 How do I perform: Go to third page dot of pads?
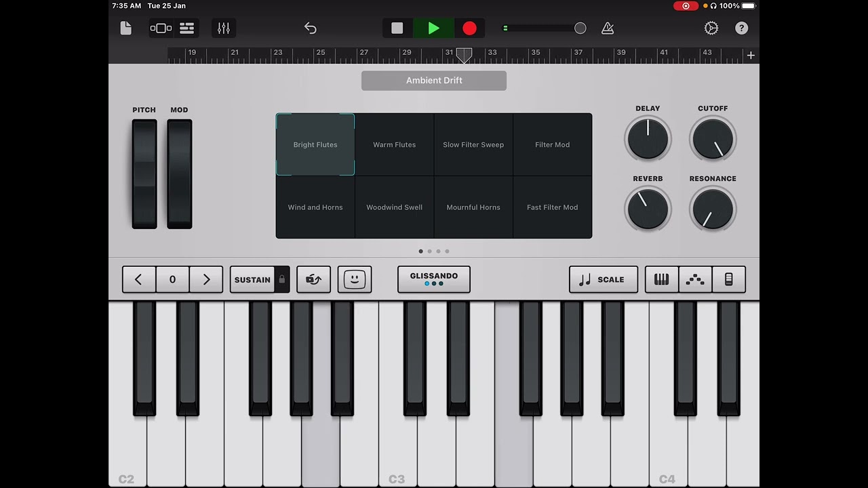[438, 251]
